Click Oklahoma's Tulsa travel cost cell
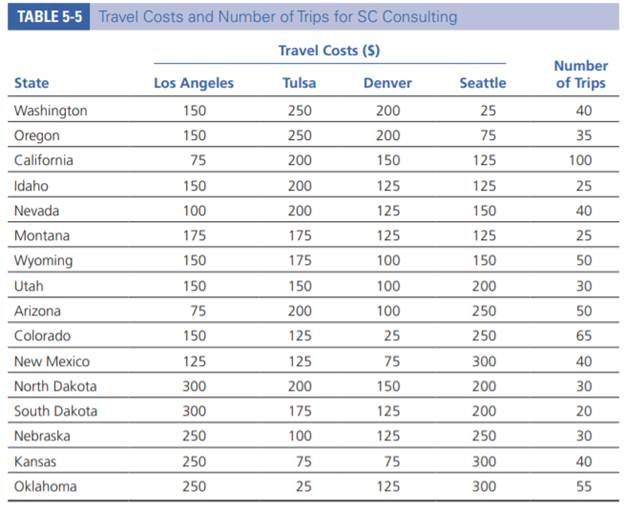The image size is (624, 509). pos(301,487)
